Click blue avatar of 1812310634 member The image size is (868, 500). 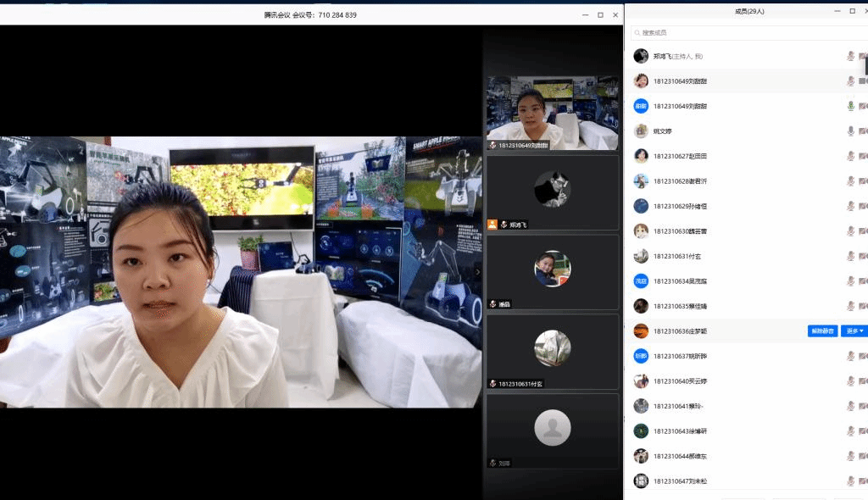(641, 281)
